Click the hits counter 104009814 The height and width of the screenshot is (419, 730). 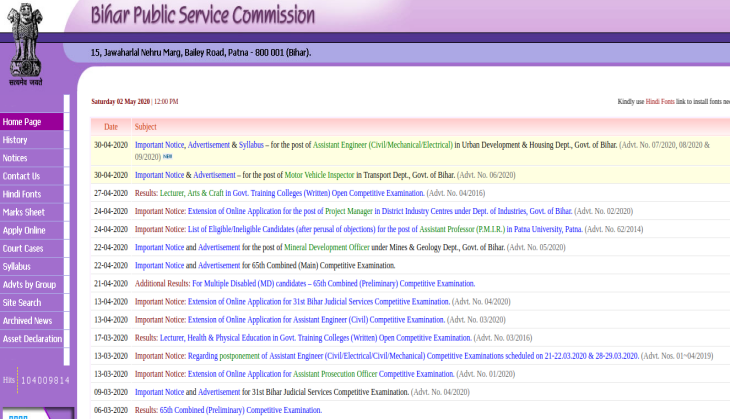click(45, 381)
